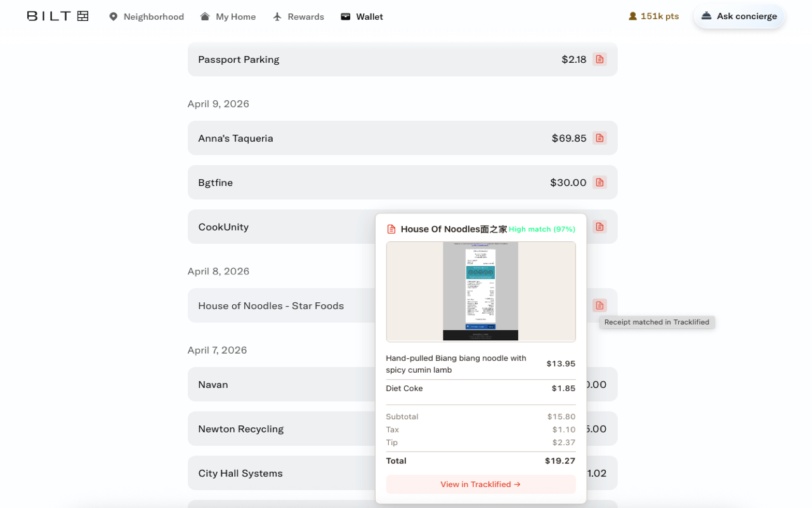Select the Passport Parking transaction

click(402, 59)
